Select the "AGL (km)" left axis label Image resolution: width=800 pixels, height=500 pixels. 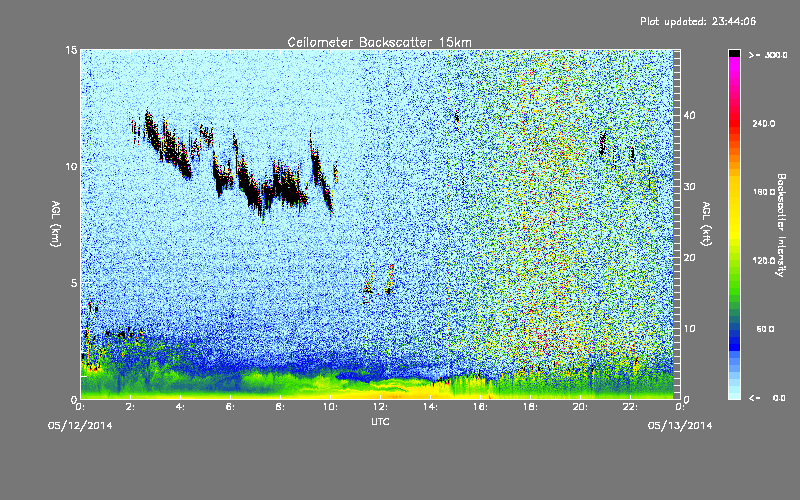click(x=56, y=224)
